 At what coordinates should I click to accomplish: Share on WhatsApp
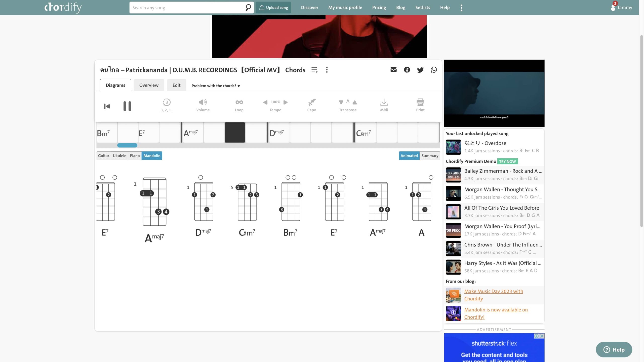coord(434,70)
